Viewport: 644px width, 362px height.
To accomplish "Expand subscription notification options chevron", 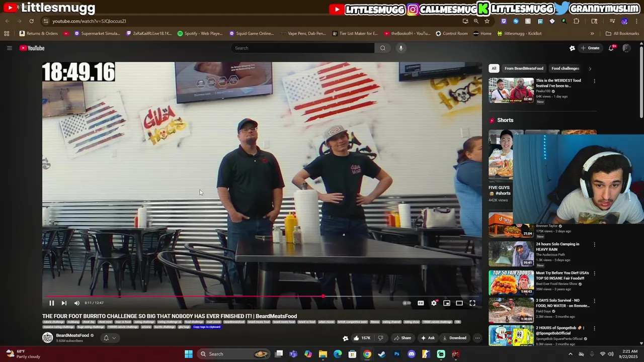I will (x=114, y=338).
